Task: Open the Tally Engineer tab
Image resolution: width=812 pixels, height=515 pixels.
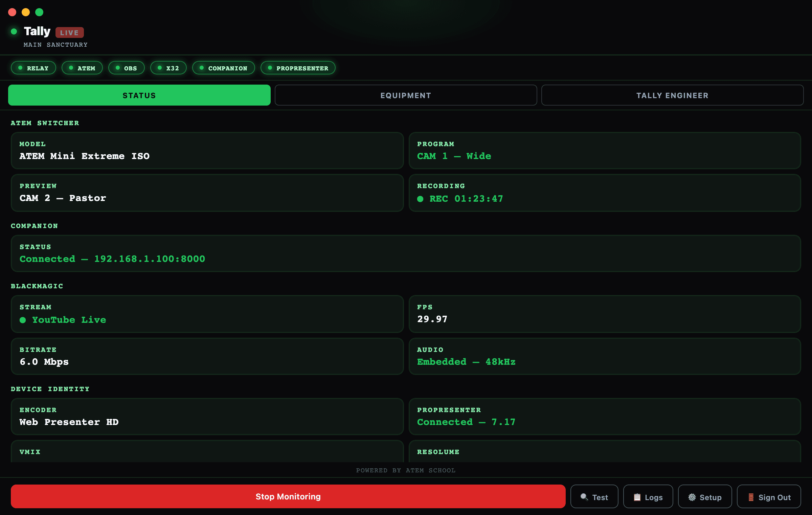Action: tap(672, 95)
